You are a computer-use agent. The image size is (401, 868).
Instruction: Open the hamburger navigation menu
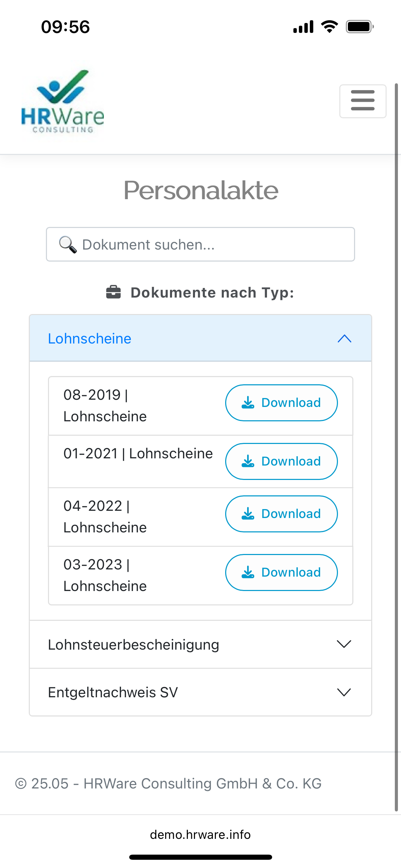(x=363, y=101)
